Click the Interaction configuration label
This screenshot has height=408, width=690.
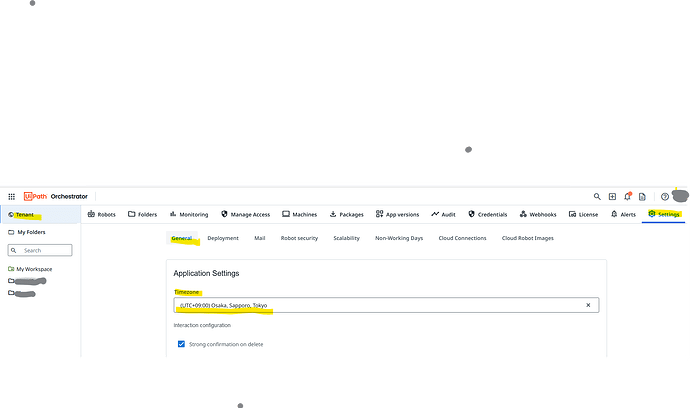point(202,325)
